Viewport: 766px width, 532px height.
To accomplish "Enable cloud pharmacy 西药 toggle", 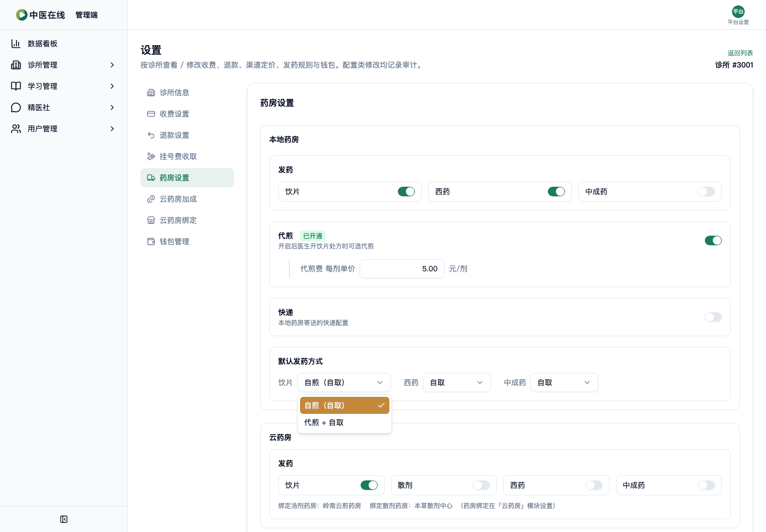I will (594, 485).
